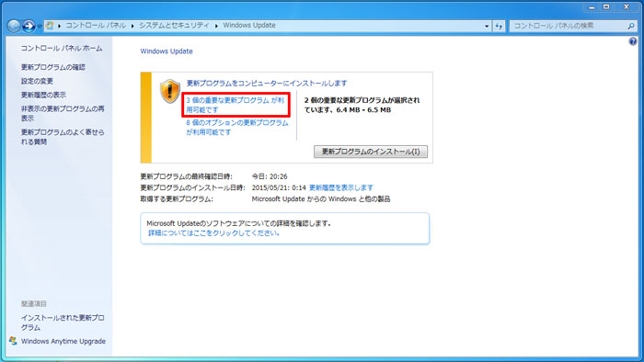Select システムとセキュリティ breadcrumb
This screenshot has height=362, width=644.
tap(174, 26)
